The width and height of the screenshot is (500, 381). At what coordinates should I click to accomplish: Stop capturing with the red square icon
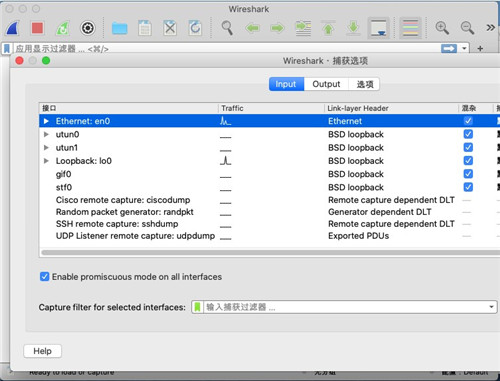click(x=37, y=28)
